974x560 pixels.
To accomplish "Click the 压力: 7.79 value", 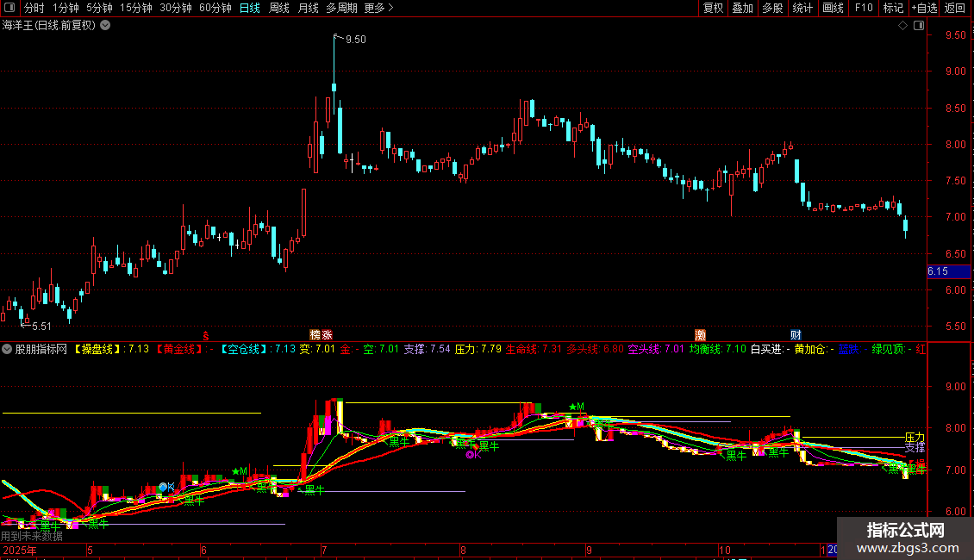I will (x=478, y=349).
